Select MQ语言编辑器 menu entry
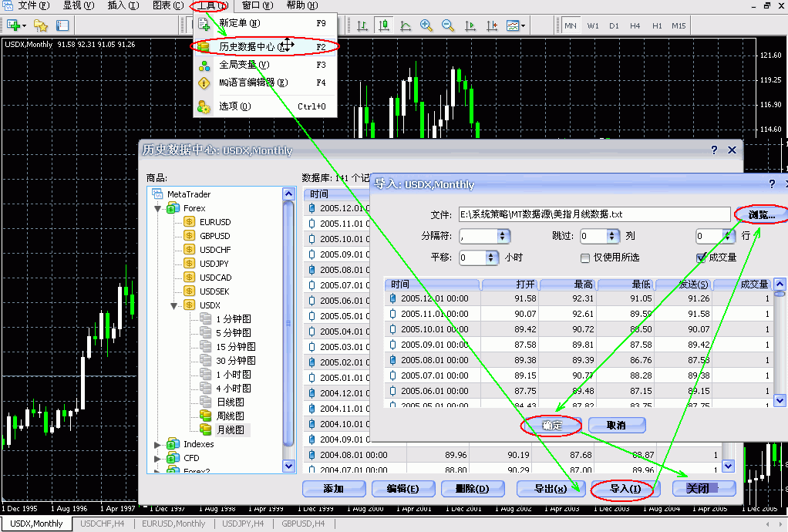788x532 pixels. point(264,82)
